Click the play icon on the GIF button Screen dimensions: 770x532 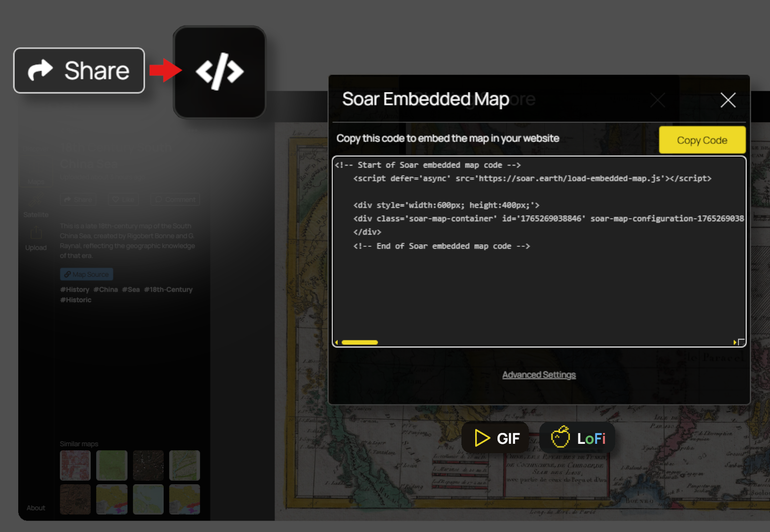(x=481, y=437)
